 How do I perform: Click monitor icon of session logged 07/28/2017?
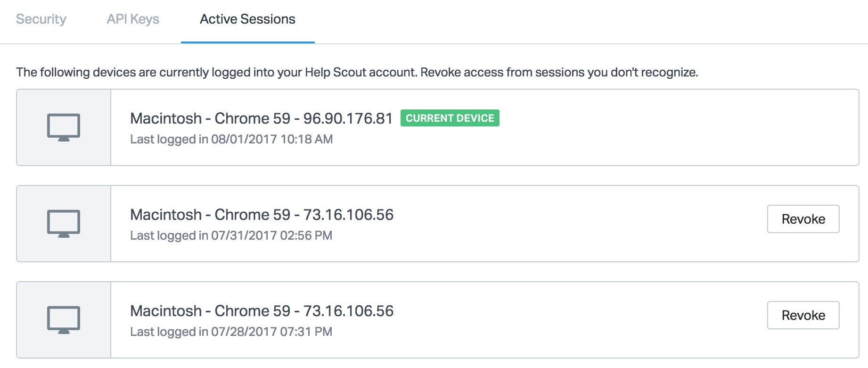[64, 320]
